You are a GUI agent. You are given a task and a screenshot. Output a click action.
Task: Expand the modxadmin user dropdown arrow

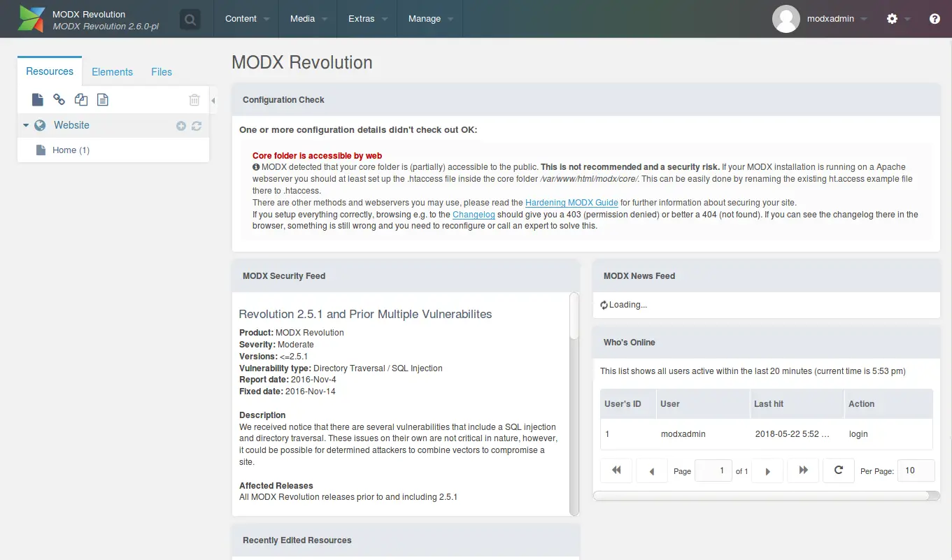865,20
